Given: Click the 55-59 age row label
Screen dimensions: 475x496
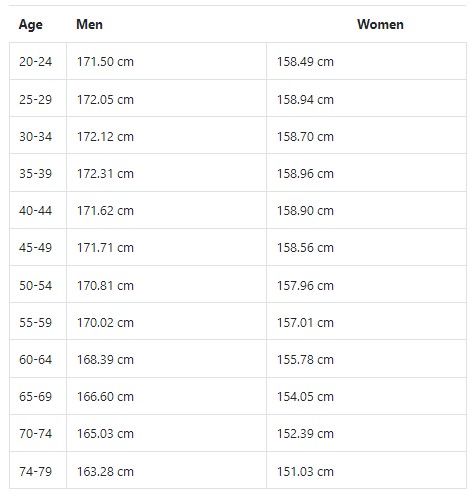Looking at the screenshot, I should [x=35, y=322].
